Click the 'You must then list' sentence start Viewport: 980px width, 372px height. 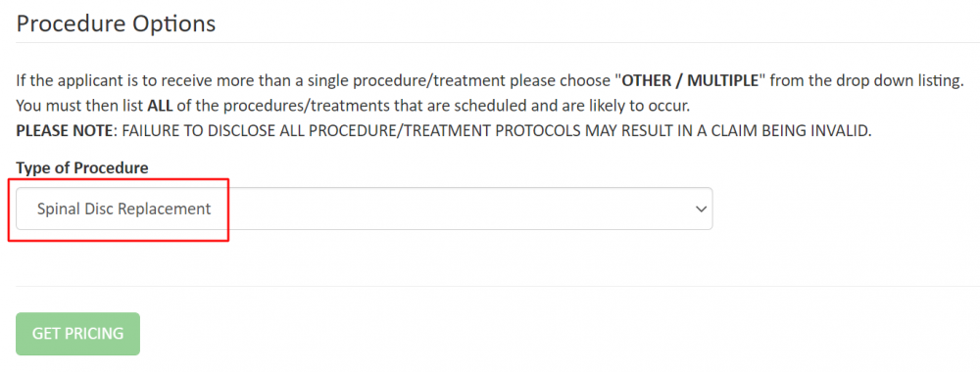[x=80, y=106]
